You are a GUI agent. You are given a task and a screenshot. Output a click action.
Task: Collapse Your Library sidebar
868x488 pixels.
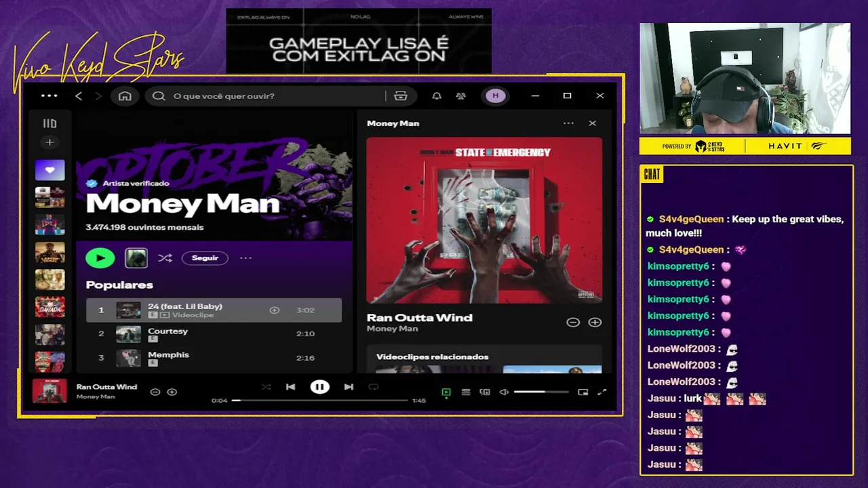(x=50, y=123)
